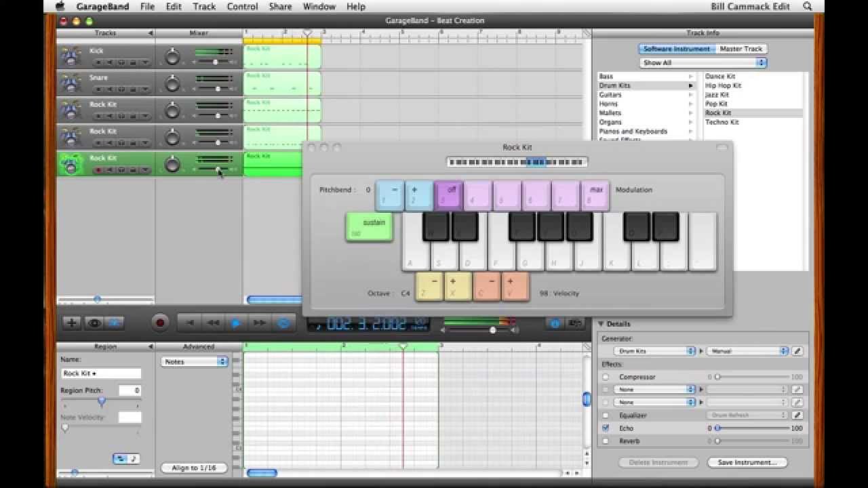The width and height of the screenshot is (868, 488).
Task: Click the Rewind transport button
Action: coord(213,323)
